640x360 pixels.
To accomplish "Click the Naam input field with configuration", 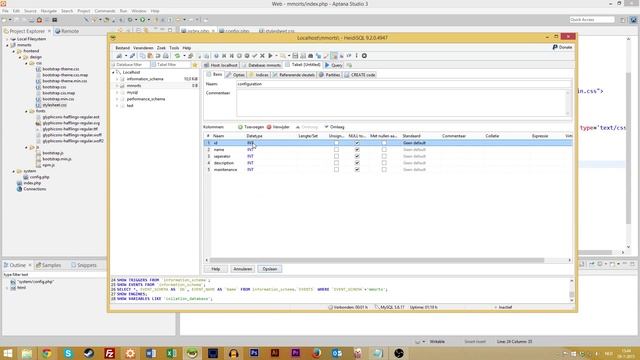I will (404, 84).
